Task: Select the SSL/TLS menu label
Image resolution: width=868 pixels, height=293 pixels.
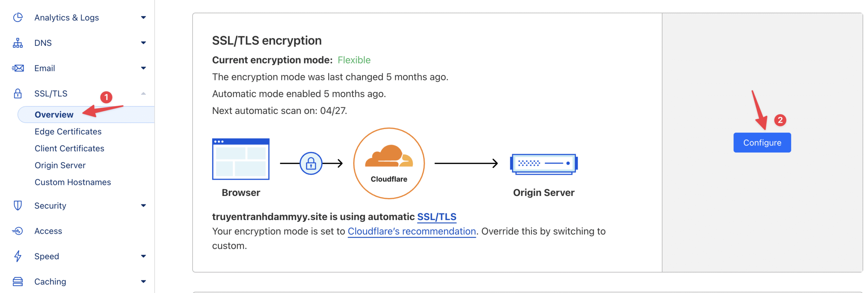Action: pos(51,94)
